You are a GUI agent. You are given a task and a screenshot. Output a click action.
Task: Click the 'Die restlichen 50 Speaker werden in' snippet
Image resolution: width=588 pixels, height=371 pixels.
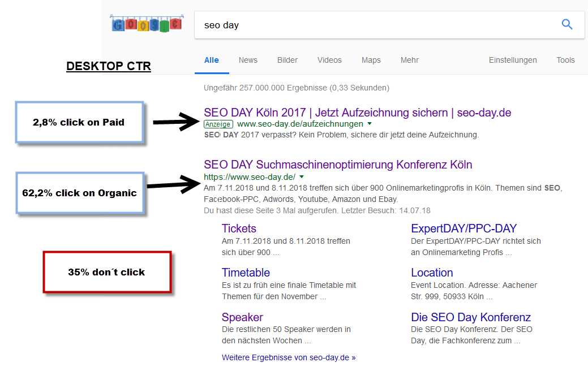286,335
